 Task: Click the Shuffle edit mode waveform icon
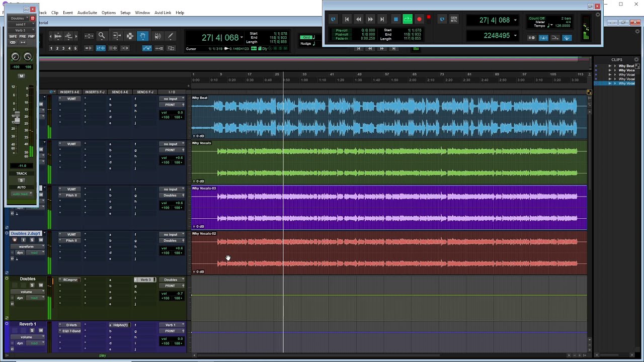point(57,36)
